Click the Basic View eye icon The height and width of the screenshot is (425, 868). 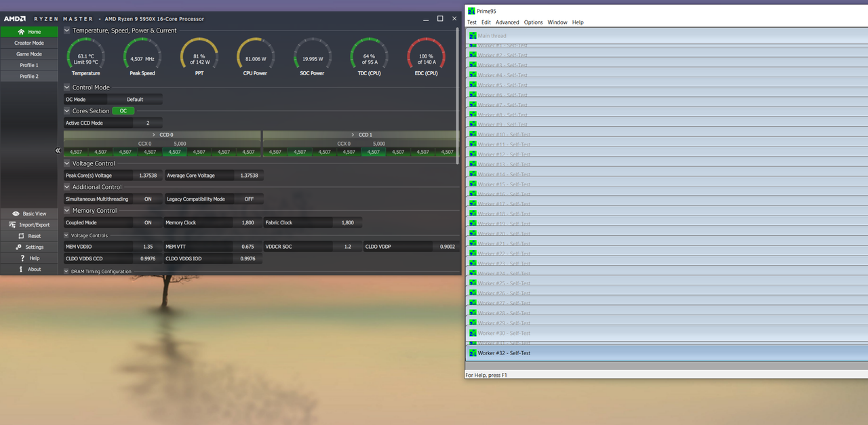(x=16, y=214)
